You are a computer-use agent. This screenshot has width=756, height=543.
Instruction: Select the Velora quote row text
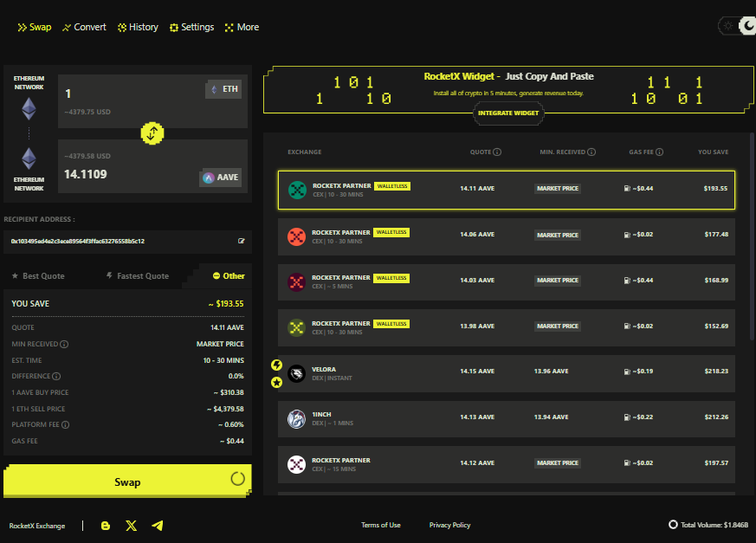point(324,370)
